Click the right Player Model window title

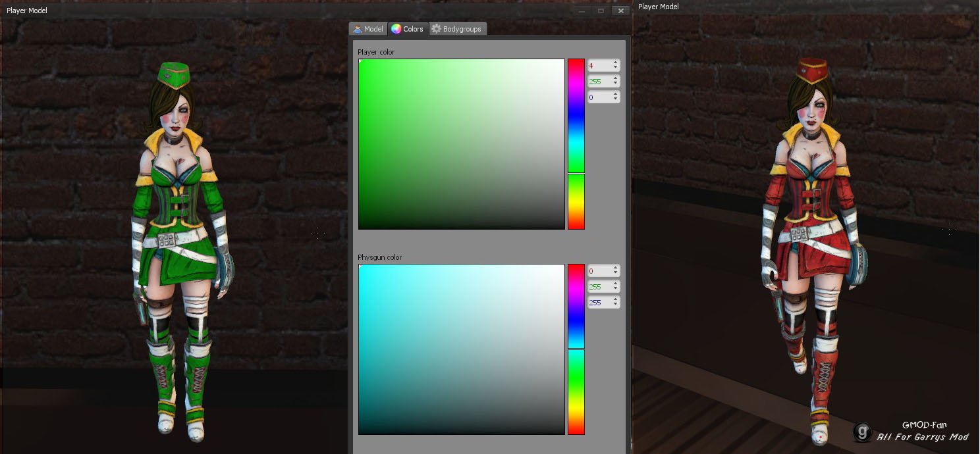tap(658, 7)
